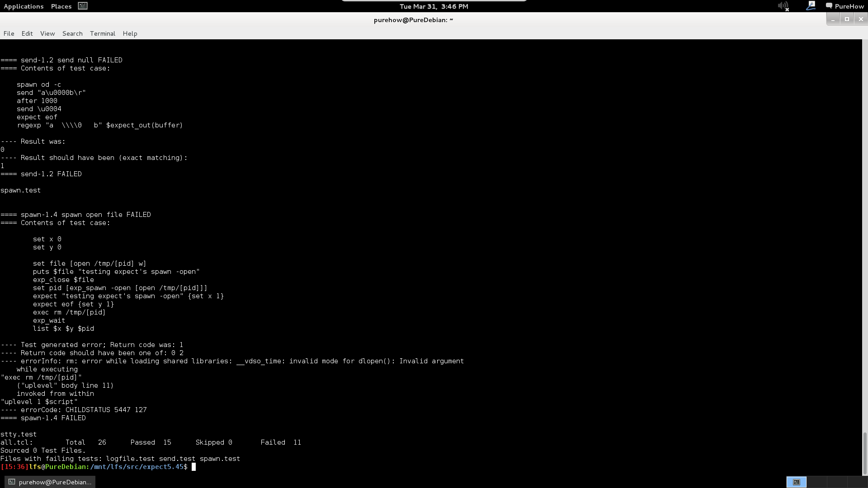Screen dimensions: 868x488
Task: Click the muted volume speaker icon
Action: click(x=783, y=6)
